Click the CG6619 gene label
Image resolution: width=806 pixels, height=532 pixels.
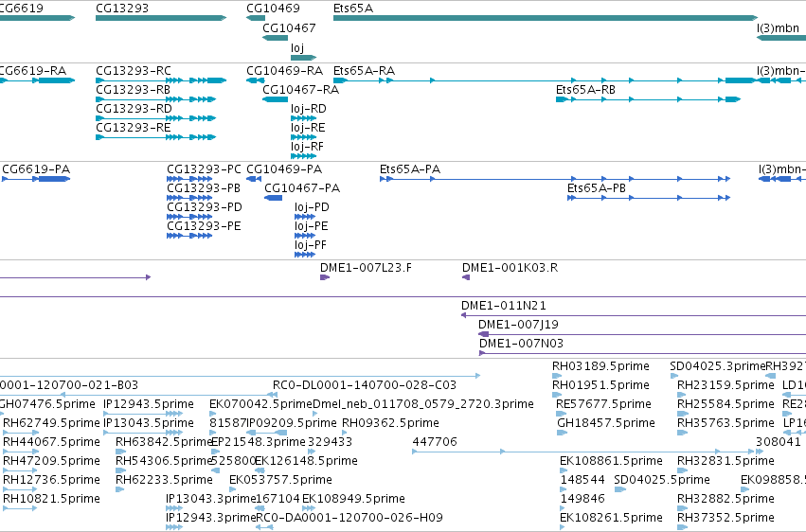(x=22, y=9)
